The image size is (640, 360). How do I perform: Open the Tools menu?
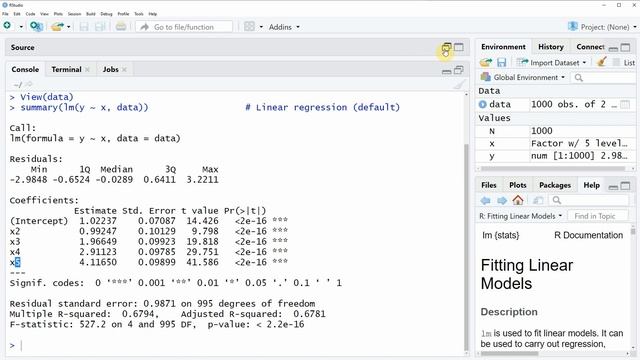(139, 14)
